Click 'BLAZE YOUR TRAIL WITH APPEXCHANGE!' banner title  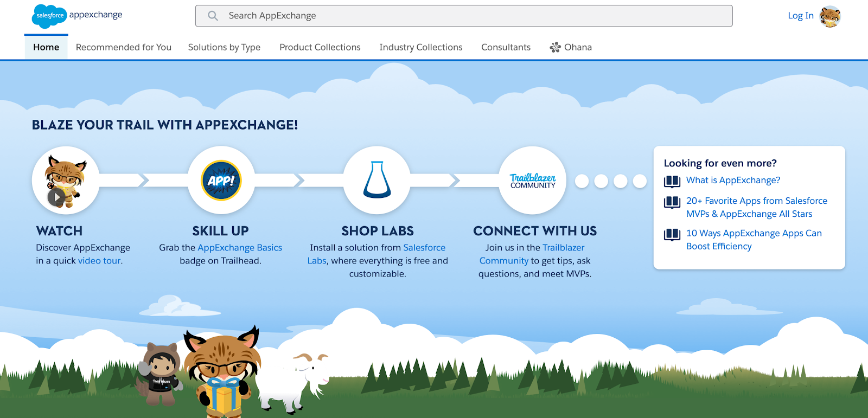[x=165, y=125]
